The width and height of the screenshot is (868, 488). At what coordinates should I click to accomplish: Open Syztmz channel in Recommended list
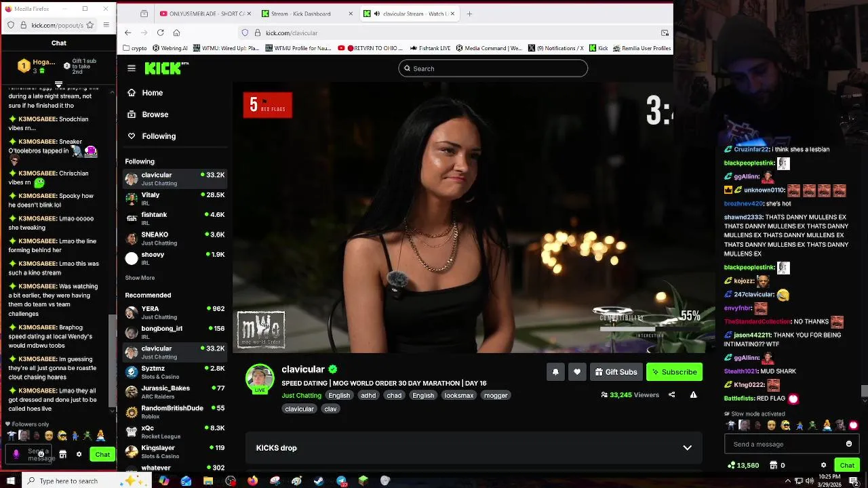175,372
